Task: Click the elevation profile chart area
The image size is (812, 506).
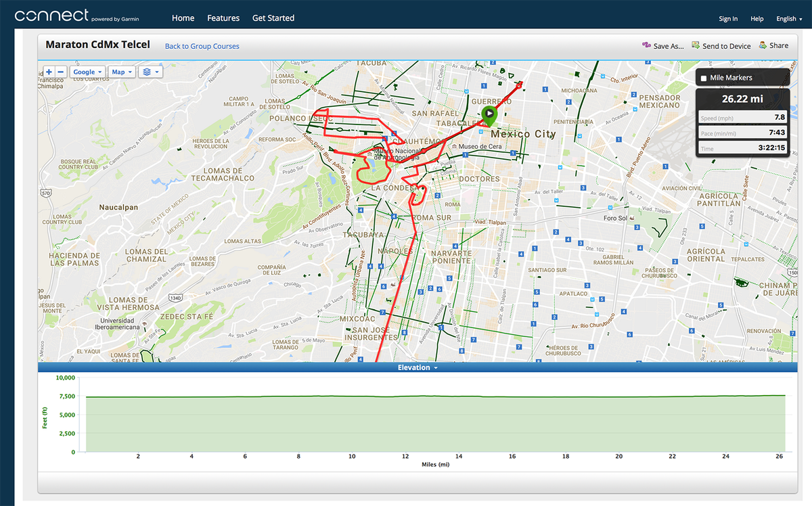Action: [435, 423]
